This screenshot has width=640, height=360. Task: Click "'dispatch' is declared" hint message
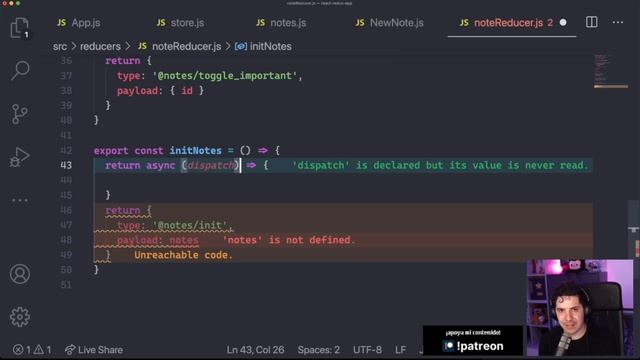click(440, 165)
